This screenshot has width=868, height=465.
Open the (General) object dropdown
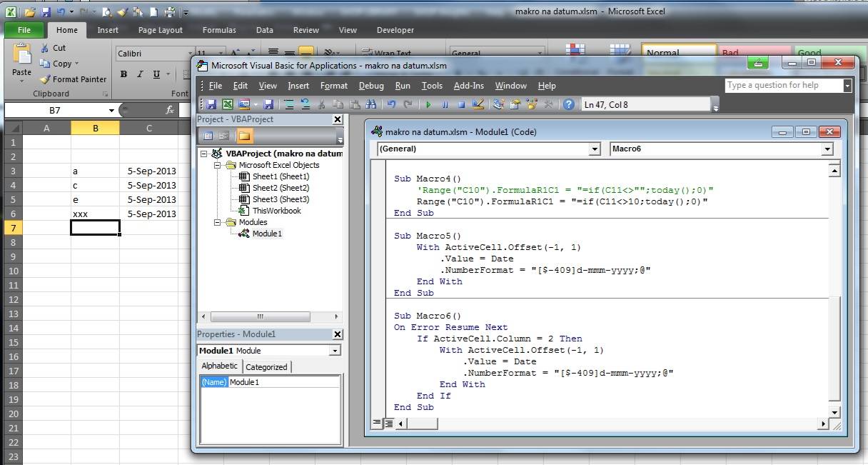[x=595, y=149]
